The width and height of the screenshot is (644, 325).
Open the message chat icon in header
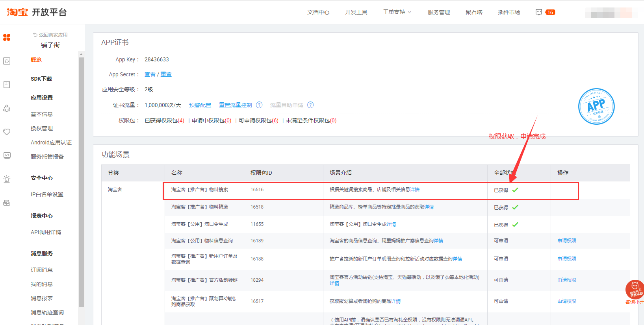coord(539,12)
